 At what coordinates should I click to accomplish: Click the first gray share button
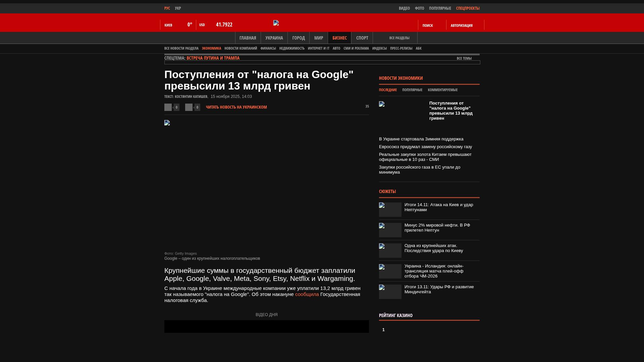[x=168, y=107]
